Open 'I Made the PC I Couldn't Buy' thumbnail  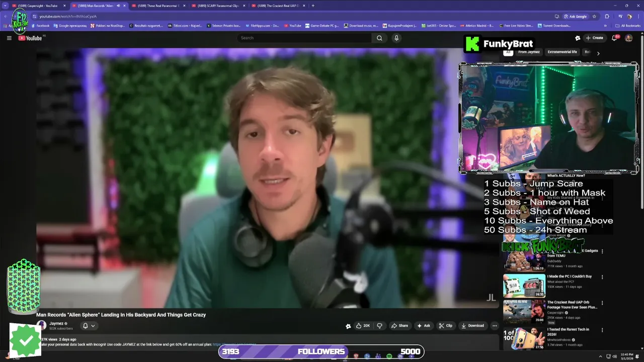click(524, 285)
